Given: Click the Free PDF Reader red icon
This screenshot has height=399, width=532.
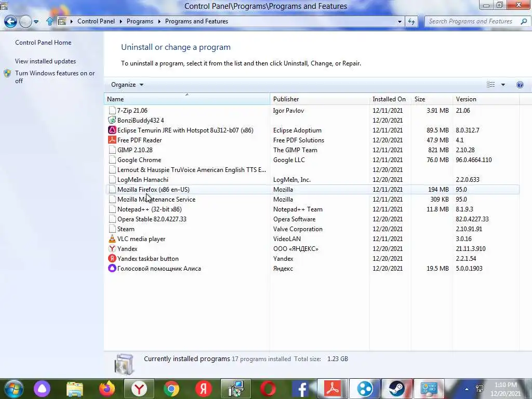Looking at the screenshot, I should tap(112, 140).
